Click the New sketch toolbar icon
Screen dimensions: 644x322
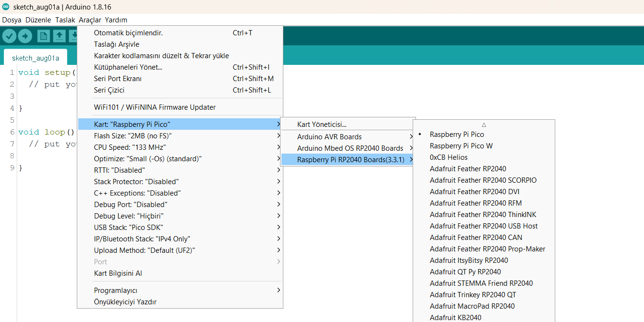pos(44,36)
